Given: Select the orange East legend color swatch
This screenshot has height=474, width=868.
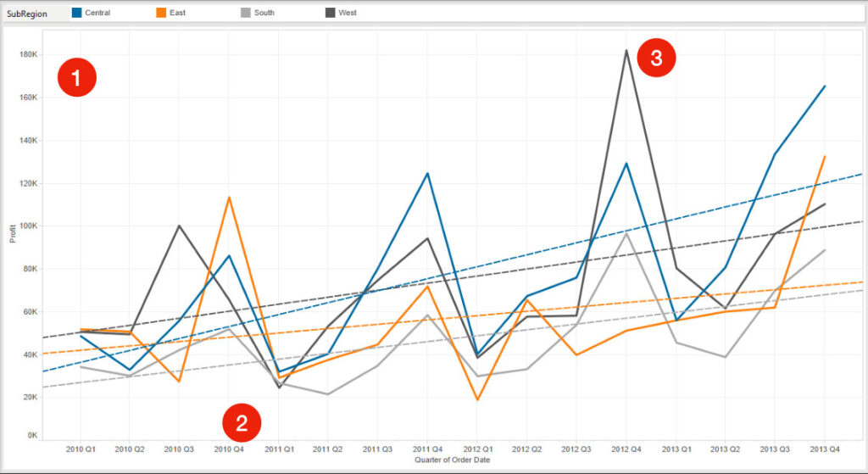Looking at the screenshot, I should click(x=161, y=14).
